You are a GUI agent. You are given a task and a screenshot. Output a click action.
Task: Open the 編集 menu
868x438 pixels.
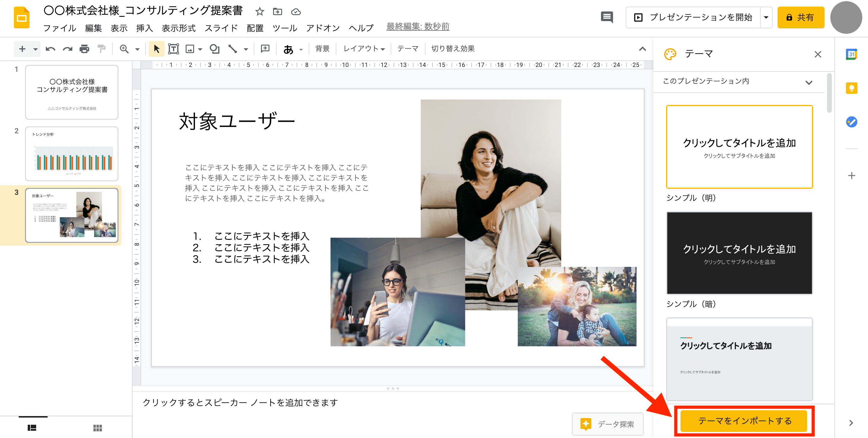pos(94,28)
